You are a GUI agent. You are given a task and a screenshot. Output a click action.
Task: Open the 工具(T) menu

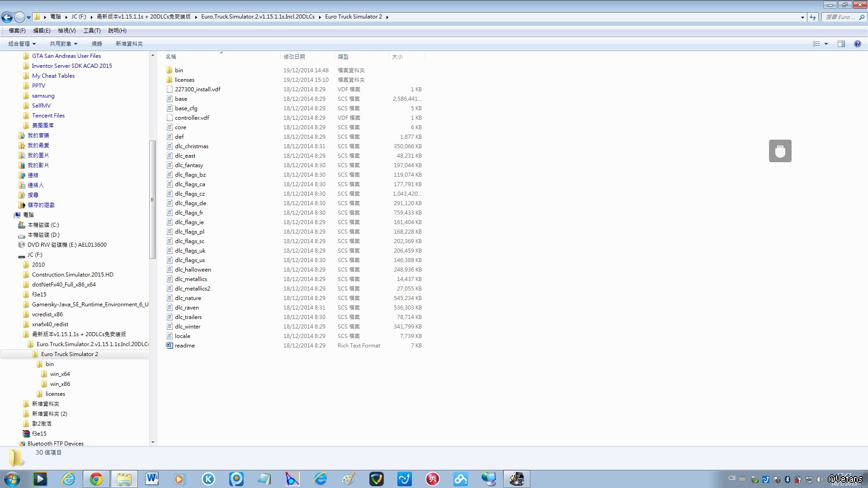(x=92, y=31)
